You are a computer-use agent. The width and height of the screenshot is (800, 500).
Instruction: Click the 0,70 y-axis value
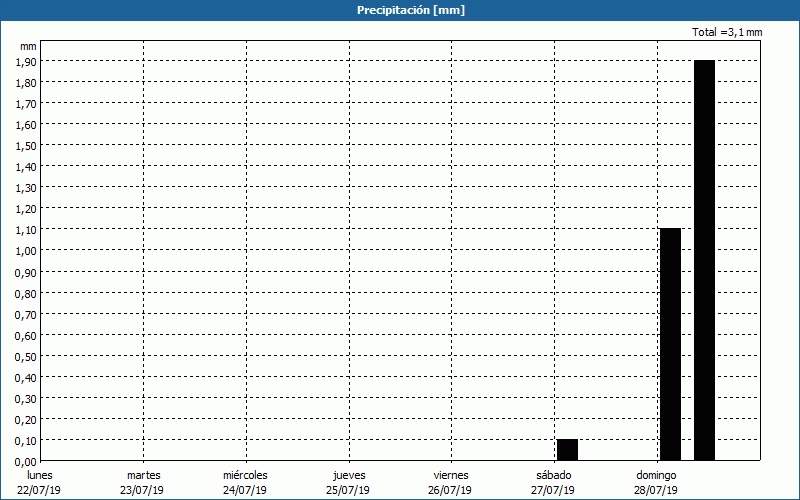coord(26,315)
